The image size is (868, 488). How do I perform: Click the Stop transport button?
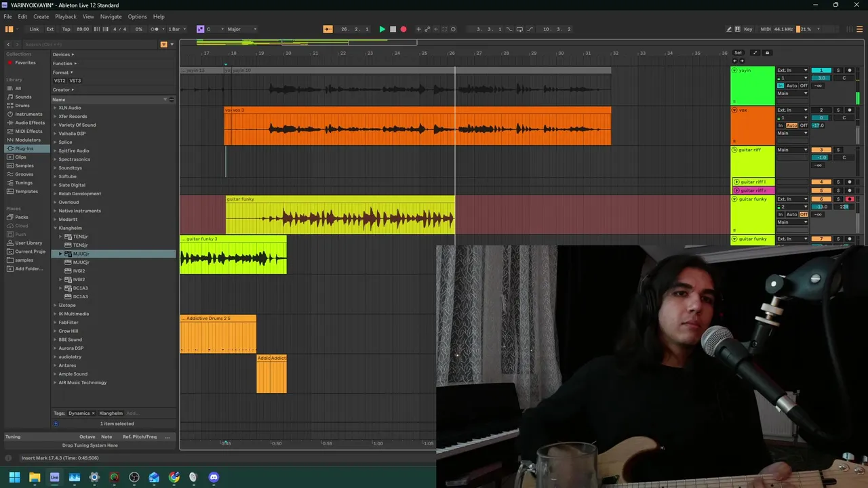393,29
